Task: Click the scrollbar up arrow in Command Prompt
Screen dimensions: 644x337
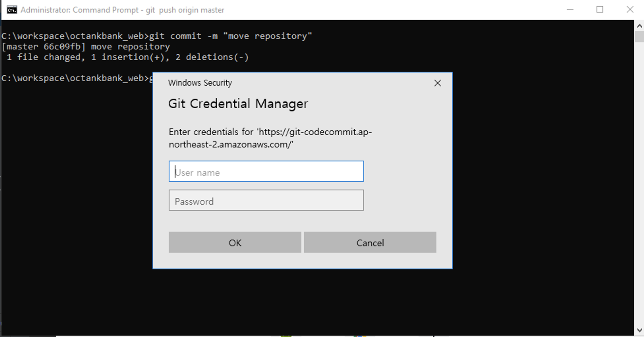Action: point(639,25)
